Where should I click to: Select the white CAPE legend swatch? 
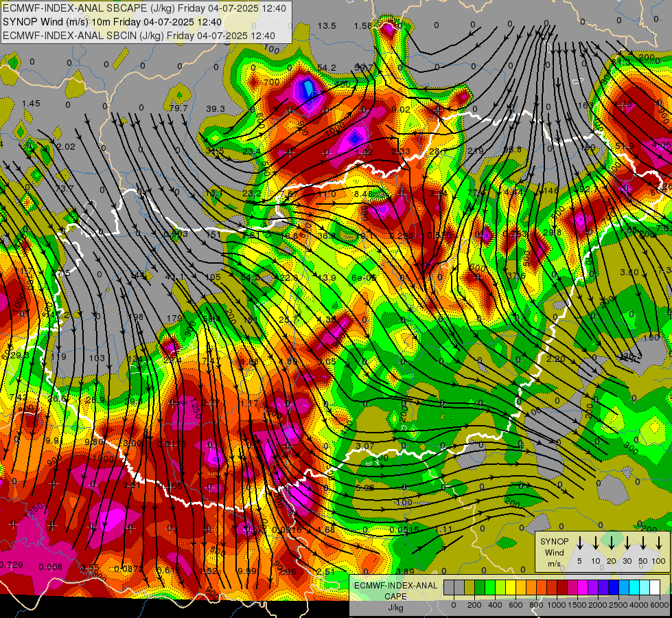654,587
